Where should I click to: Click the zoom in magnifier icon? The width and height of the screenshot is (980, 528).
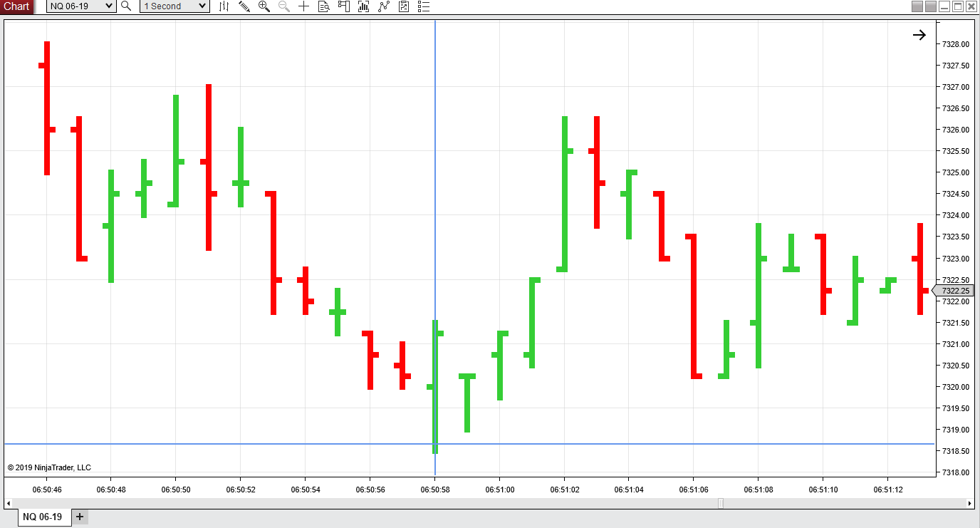tap(264, 6)
